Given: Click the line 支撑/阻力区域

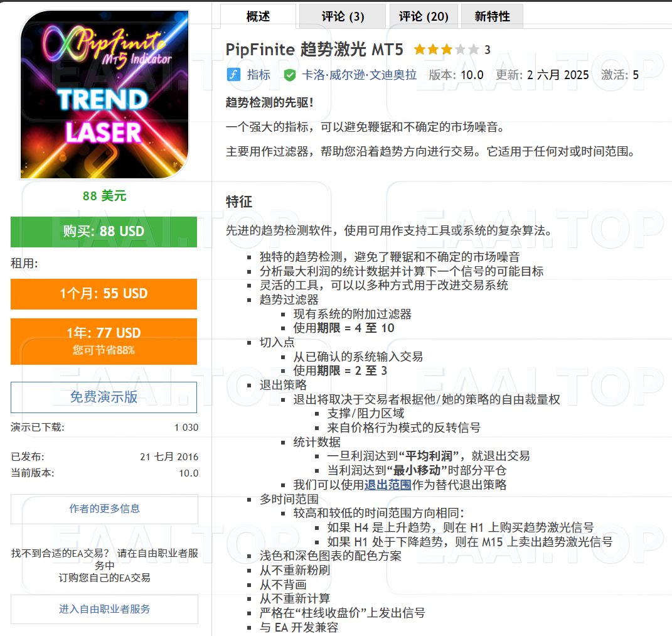Looking at the screenshot, I should (366, 413).
